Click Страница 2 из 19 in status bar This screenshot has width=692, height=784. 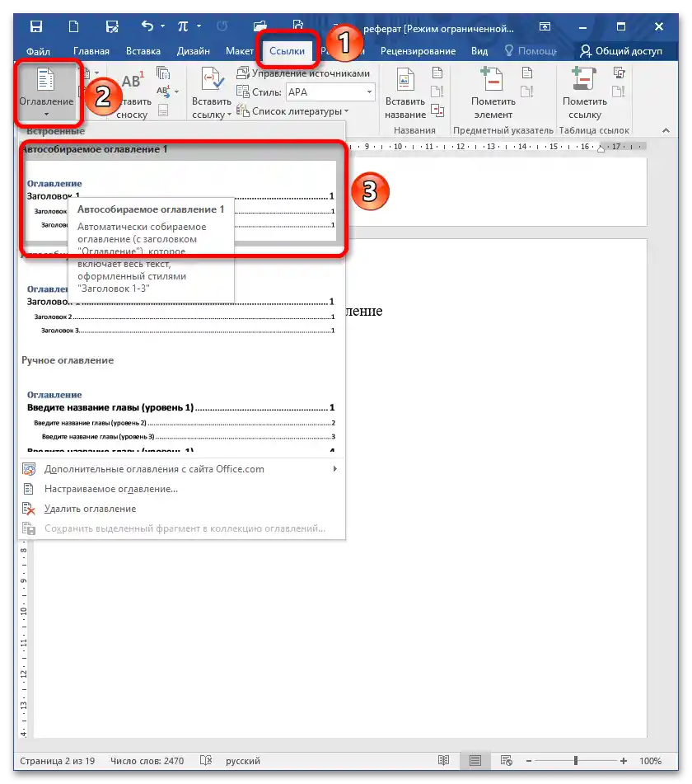point(57,761)
